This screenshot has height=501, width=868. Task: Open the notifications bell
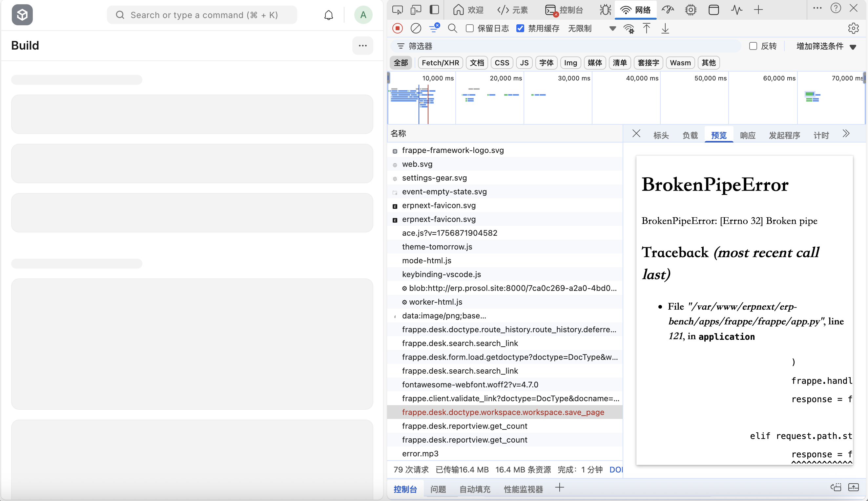point(329,15)
